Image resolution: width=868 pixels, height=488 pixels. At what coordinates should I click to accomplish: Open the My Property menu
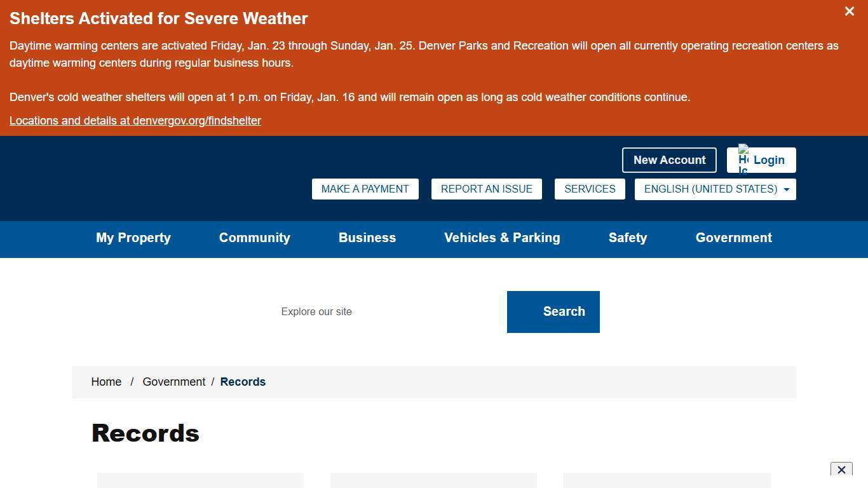coord(133,238)
